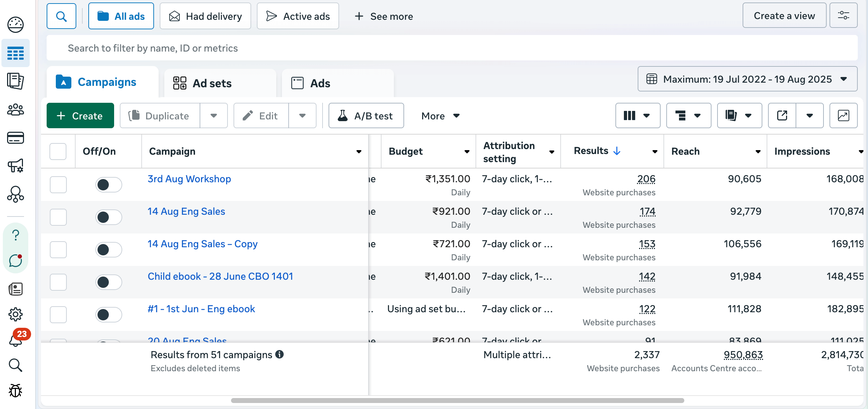Expand the export options dropdown arrow
The height and width of the screenshot is (409, 868).
[810, 115]
